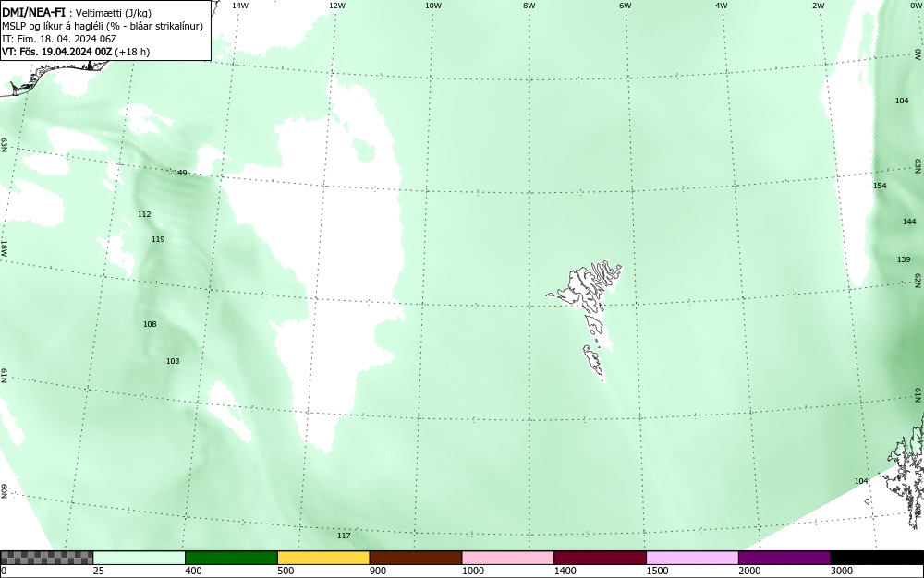Select the brown 900–1000 legend swatch
This screenshot has height=578, width=924.
click(x=416, y=558)
